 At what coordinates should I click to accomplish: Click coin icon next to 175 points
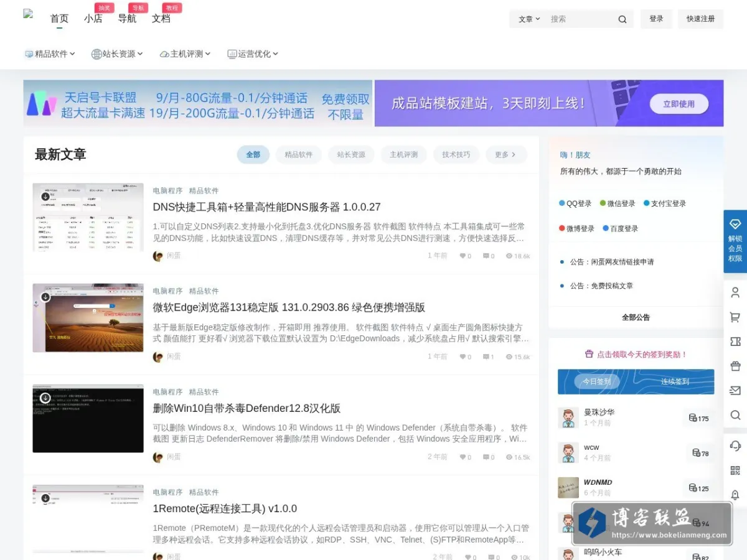coord(693,418)
